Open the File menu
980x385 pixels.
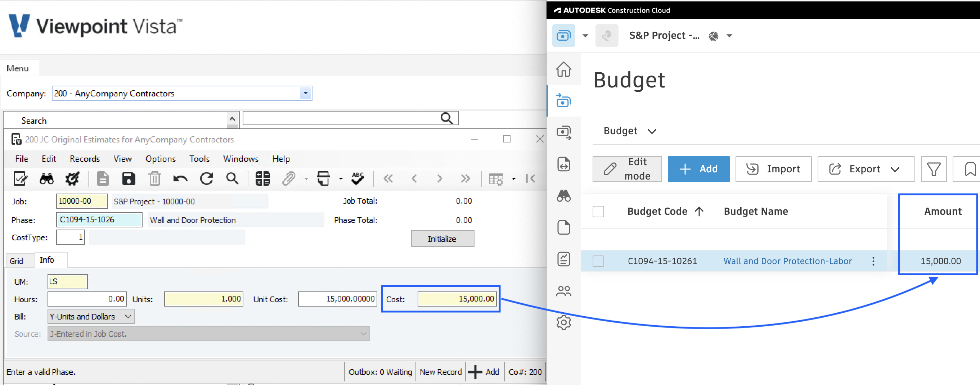click(x=22, y=158)
